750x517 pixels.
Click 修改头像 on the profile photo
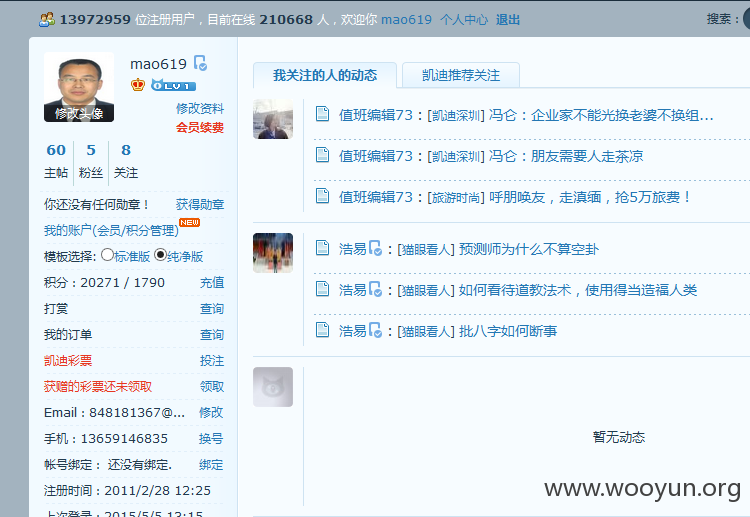click(79, 113)
